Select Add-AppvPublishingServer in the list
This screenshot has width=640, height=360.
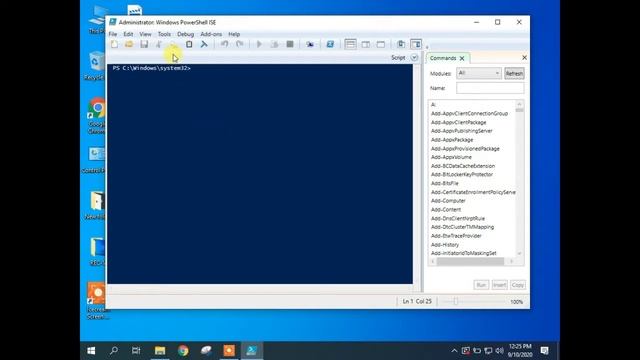(462, 131)
